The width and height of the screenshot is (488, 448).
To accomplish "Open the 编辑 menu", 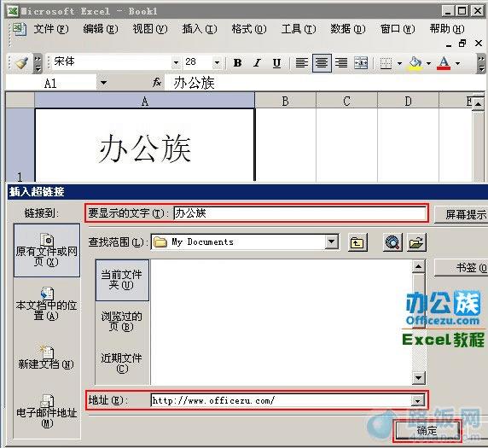I will tap(101, 29).
